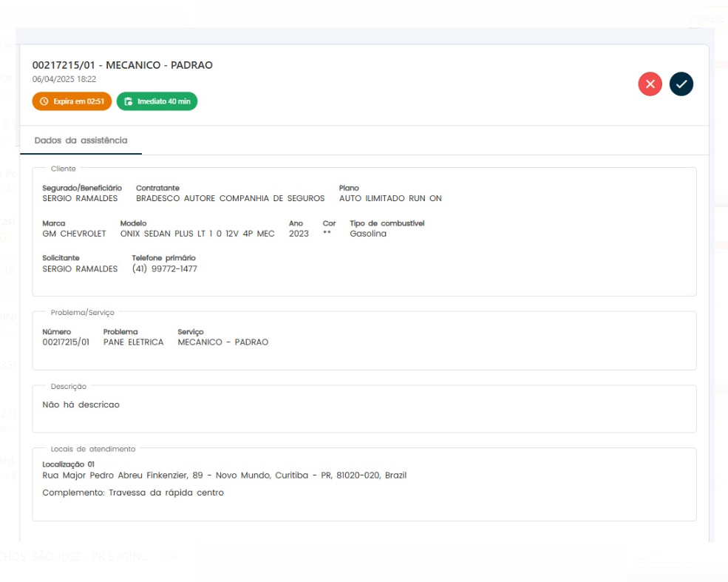728x582 pixels.
Task: Click the date '06/04/2025 18:22'
Action: [64, 79]
